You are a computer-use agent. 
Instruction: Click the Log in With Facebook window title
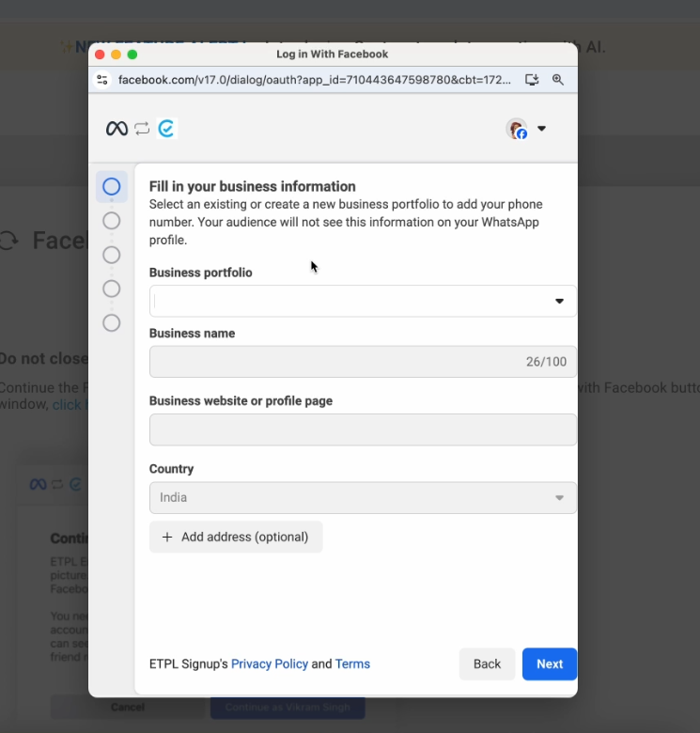coord(333,55)
